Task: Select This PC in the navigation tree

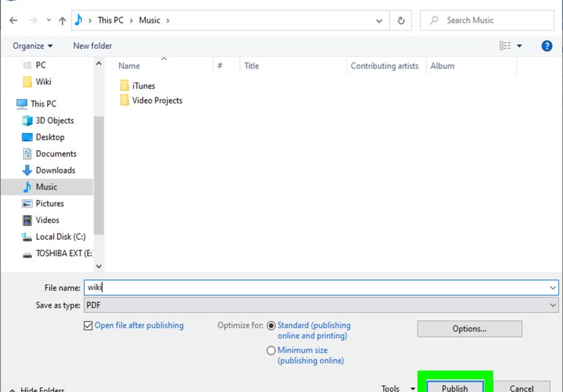Action: [x=43, y=104]
